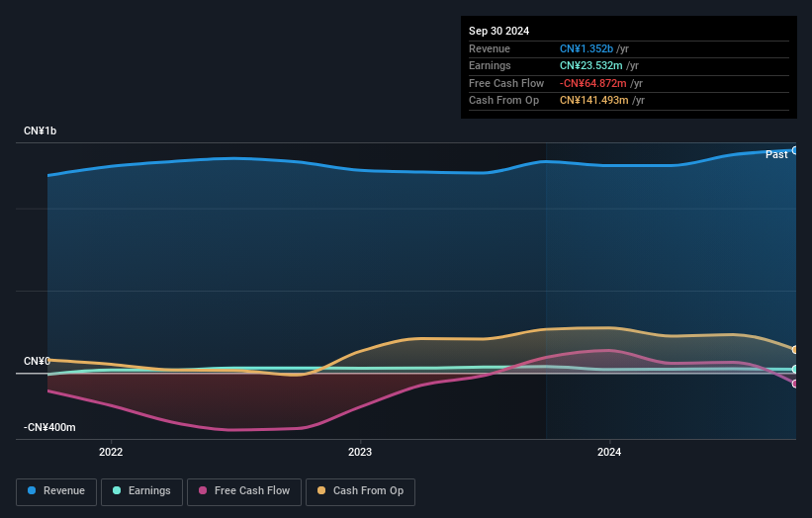Select the Free Cash Flow endpoint marker
Viewport: 812px width, 518px height.
pyautogui.click(x=795, y=384)
